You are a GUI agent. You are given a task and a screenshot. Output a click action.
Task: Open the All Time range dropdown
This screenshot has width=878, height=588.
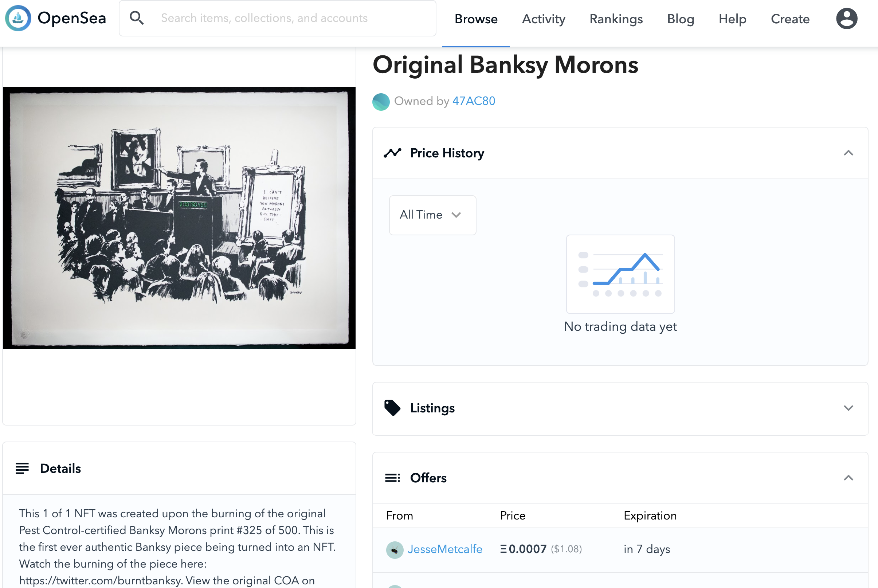tap(433, 215)
